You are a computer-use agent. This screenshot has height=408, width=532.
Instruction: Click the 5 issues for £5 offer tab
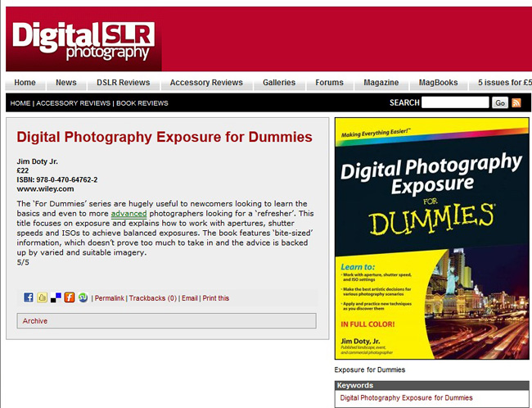click(x=501, y=83)
